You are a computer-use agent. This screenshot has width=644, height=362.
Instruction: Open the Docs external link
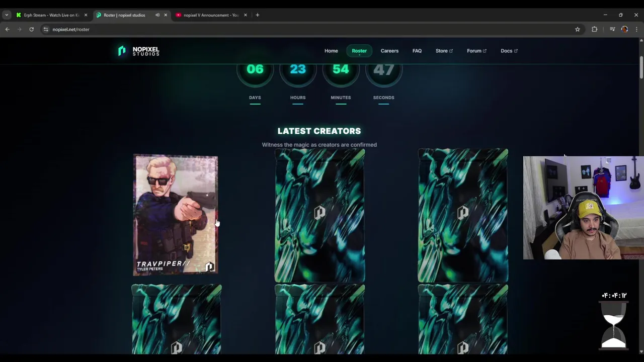(509, 51)
